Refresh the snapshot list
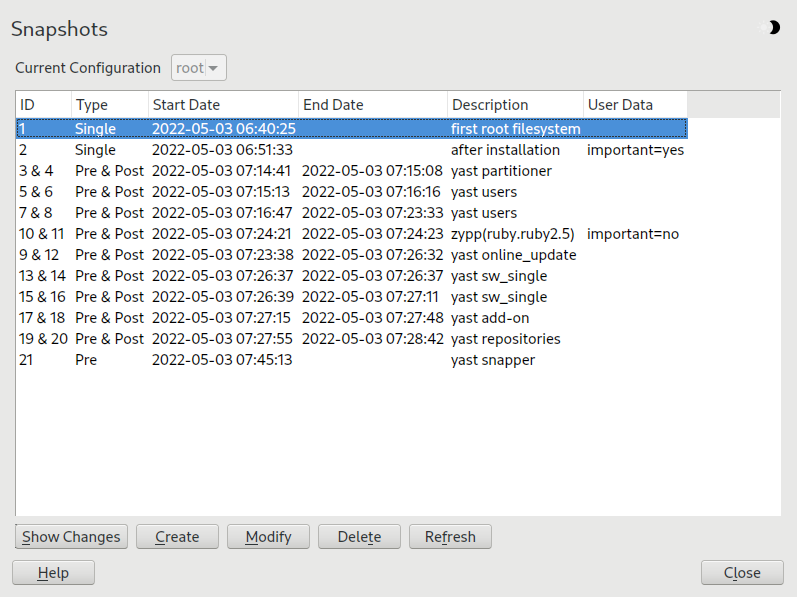Viewport: 797px width, 597px height. point(450,537)
